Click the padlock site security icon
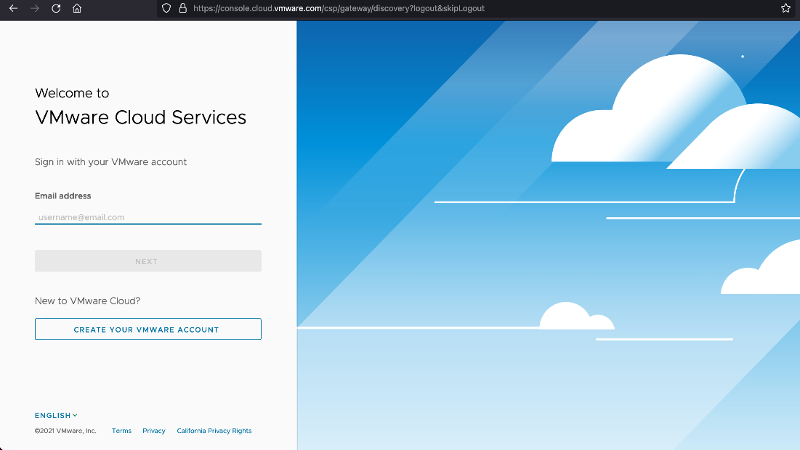 coord(183,8)
